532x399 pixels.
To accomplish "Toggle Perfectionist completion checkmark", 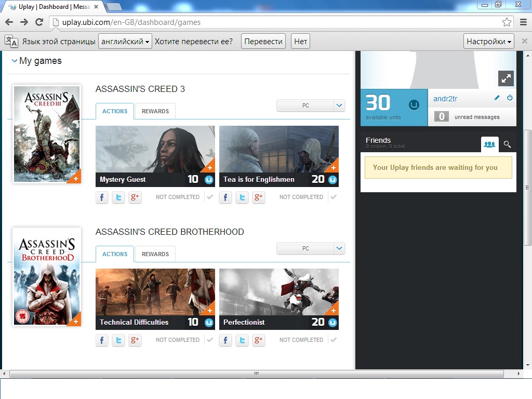I will pyautogui.click(x=334, y=340).
